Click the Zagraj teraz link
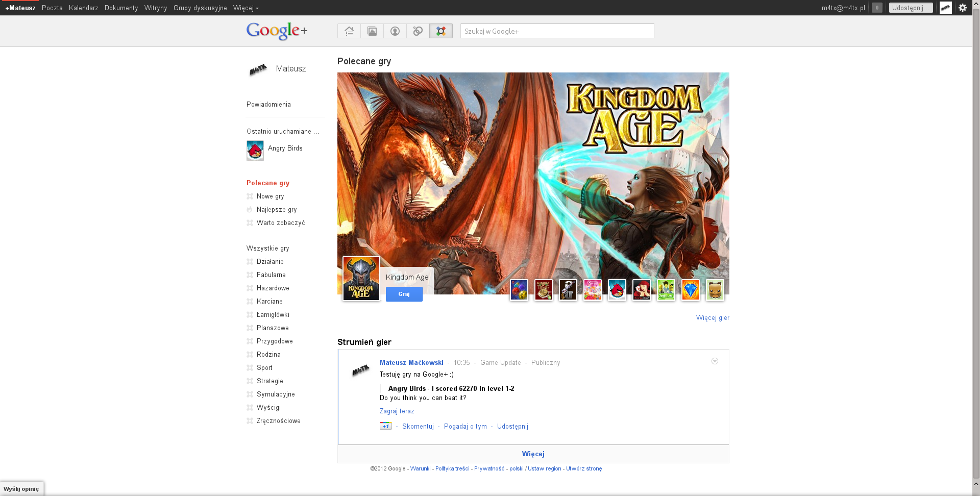This screenshot has height=496, width=980. (397, 411)
